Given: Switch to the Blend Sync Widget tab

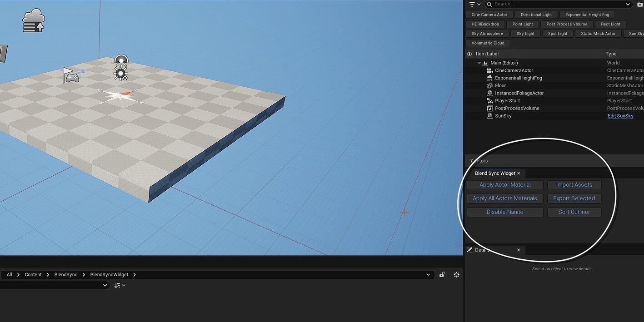Looking at the screenshot, I should (x=495, y=173).
